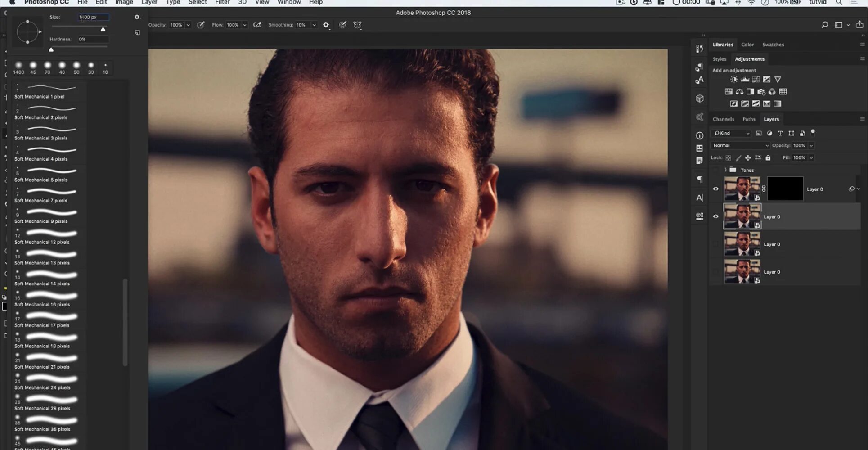This screenshot has width=868, height=450.
Task: Add a Color Balance adjustment
Action: 739,92
